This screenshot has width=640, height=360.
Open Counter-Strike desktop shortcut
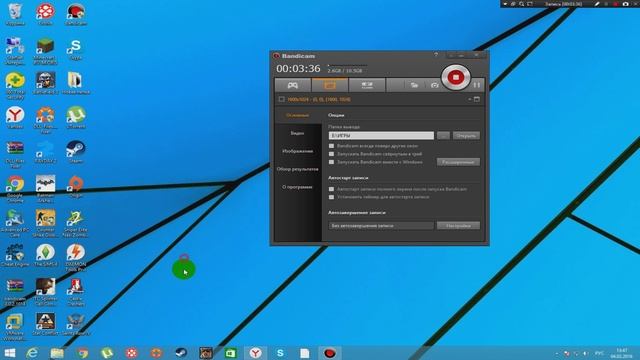pyautogui.click(x=45, y=223)
